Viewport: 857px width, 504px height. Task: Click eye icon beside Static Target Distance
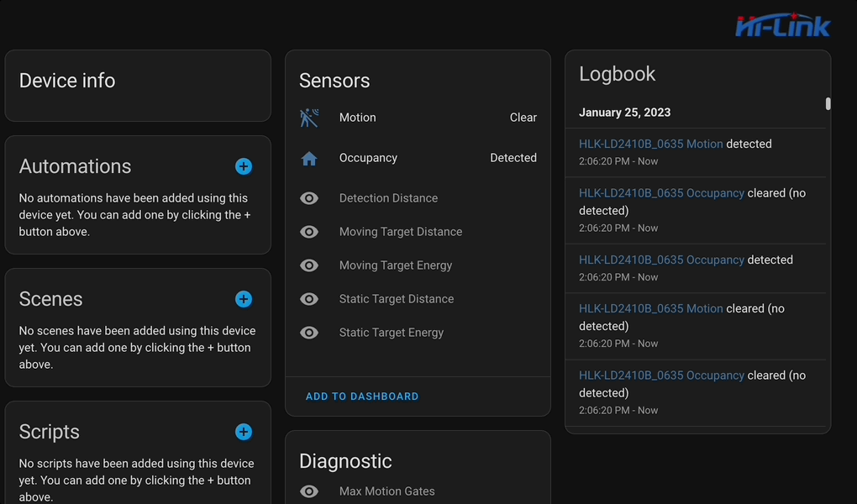[309, 299]
